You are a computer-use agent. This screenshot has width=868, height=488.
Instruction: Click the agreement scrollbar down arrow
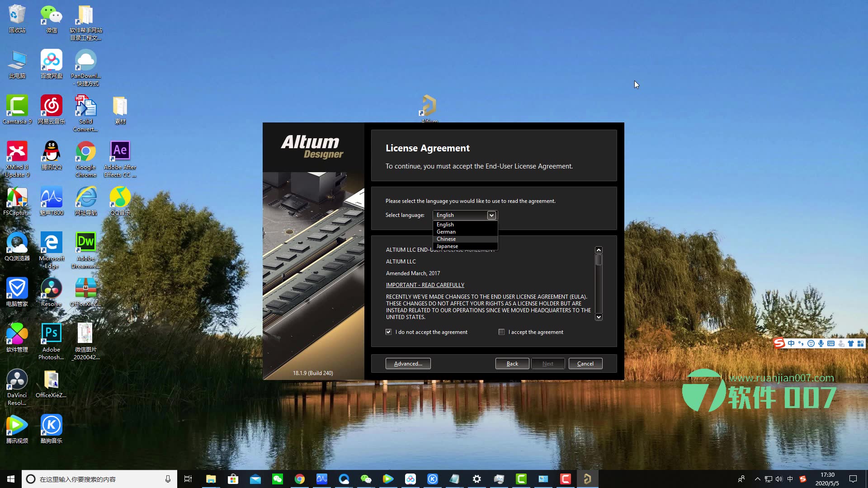pyautogui.click(x=599, y=317)
